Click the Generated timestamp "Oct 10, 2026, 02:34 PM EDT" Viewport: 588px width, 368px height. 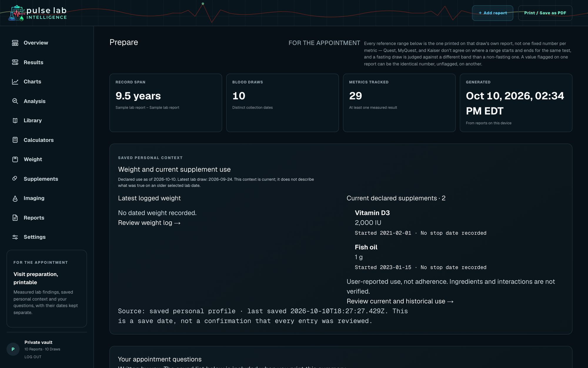pos(515,103)
